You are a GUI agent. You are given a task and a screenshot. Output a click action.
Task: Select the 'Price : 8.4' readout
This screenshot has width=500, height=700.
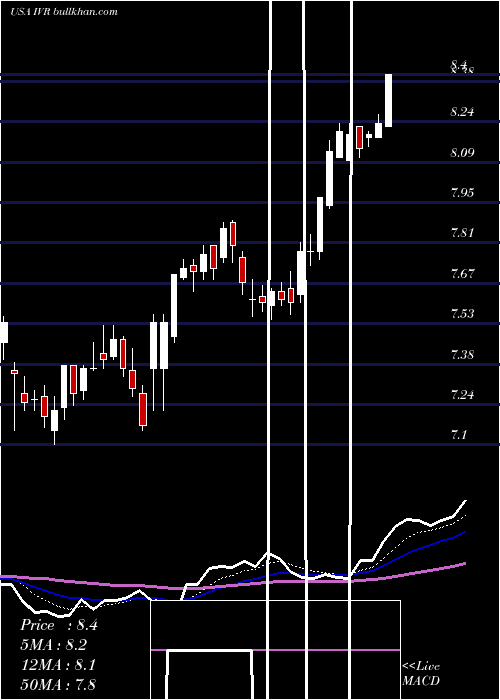click(59, 625)
